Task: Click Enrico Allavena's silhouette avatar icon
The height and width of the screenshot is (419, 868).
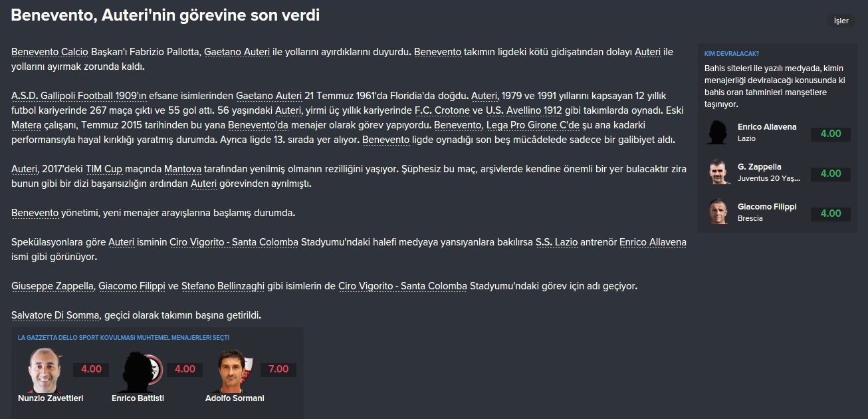Action: pyautogui.click(x=719, y=132)
